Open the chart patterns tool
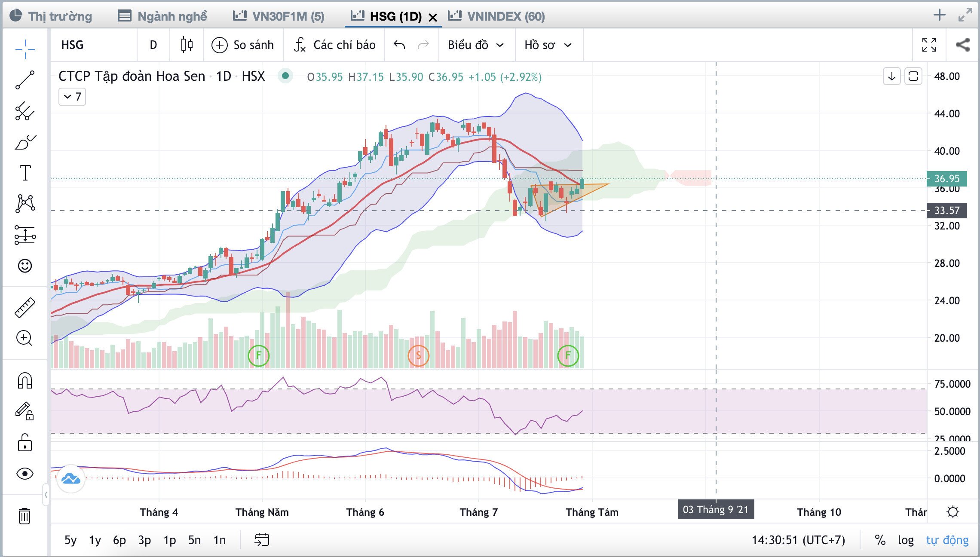Image resolution: width=980 pixels, height=557 pixels. coord(25,203)
